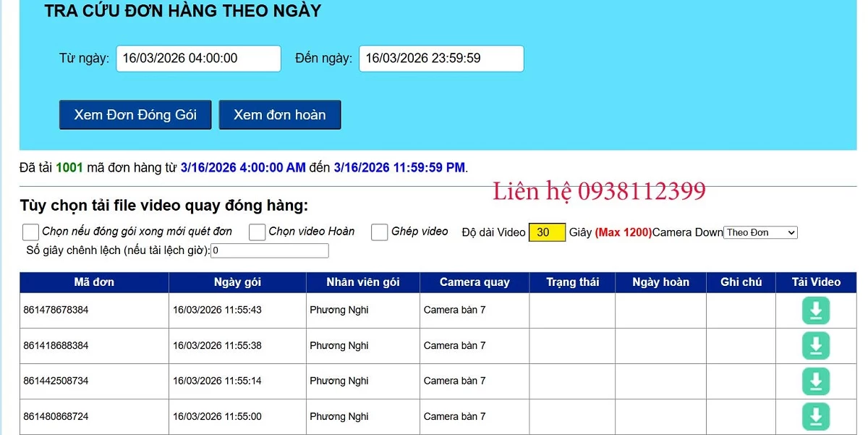Download video for order 861478678384

coord(816,310)
